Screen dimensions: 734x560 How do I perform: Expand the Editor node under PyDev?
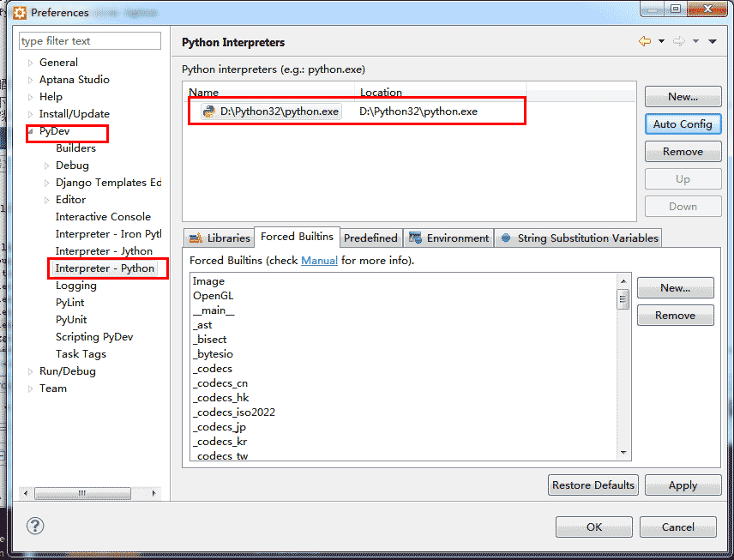point(46,200)
